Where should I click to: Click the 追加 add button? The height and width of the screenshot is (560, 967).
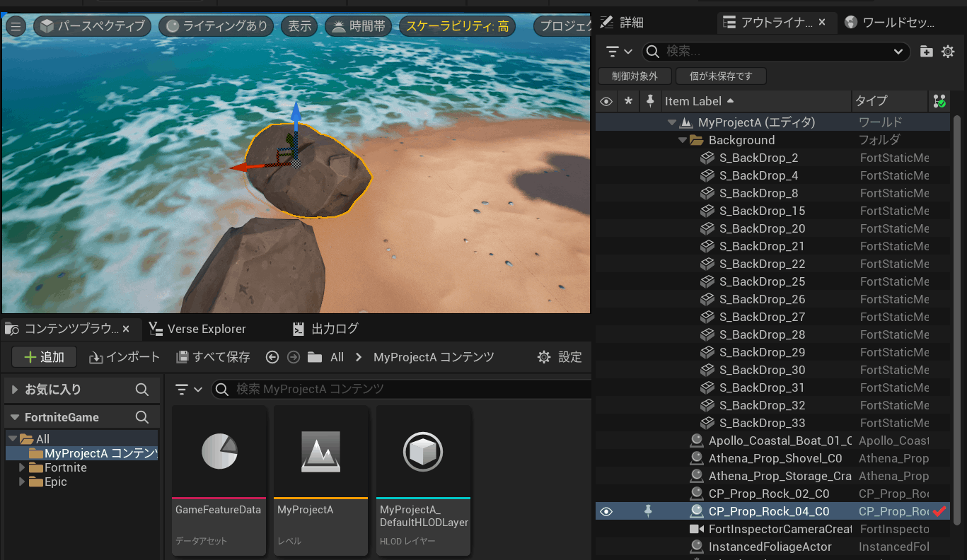pyautogui.click(x=44, y=357)
